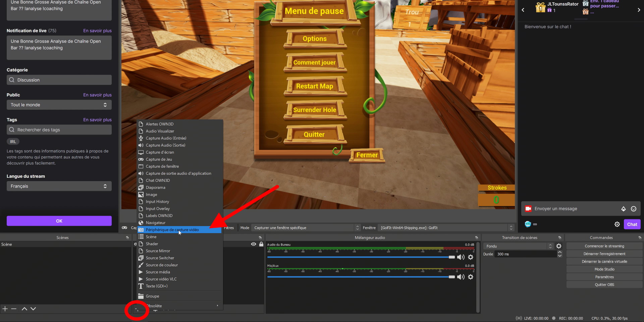Click the channel points icon below chat
Image resolution: width=644 pixels, height=322 pixels.
tap(528, 224)
